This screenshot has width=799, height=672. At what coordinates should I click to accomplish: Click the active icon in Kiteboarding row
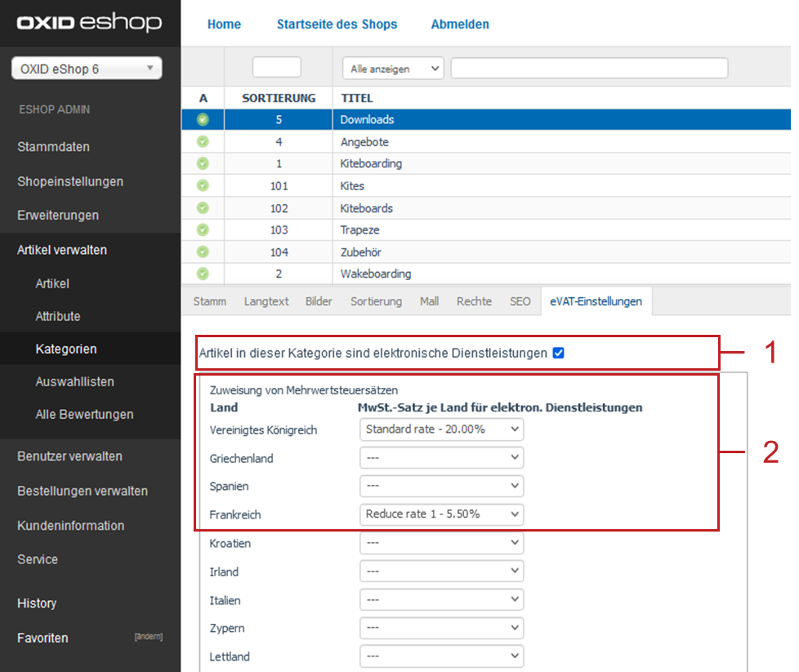(203, 163)
